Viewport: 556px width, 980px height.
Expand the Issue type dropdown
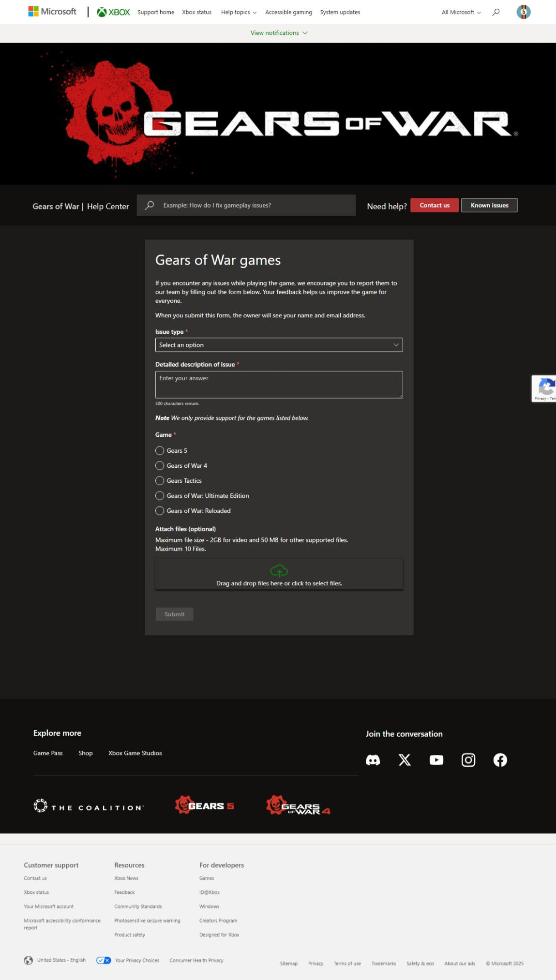click(x=279, y=345)
